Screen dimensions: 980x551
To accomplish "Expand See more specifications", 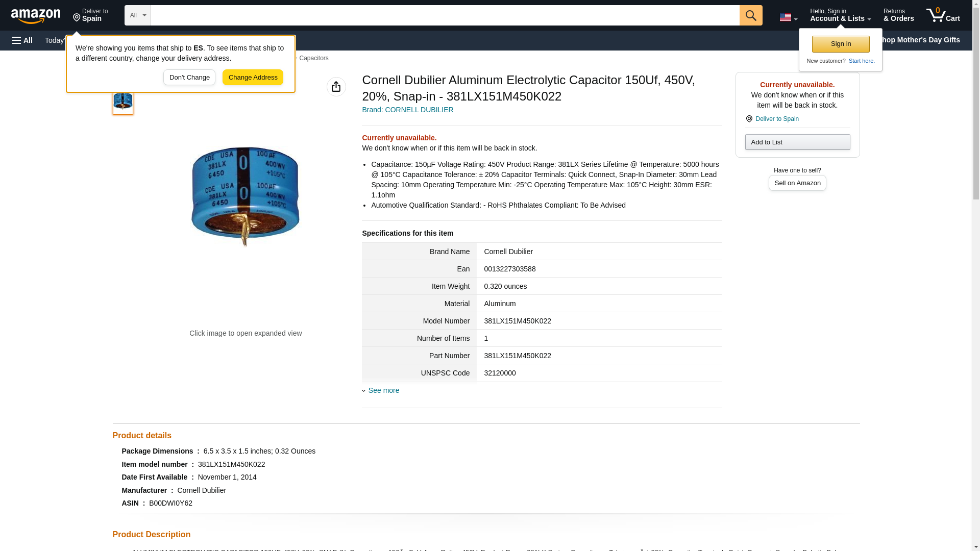I will coord(383,390).
